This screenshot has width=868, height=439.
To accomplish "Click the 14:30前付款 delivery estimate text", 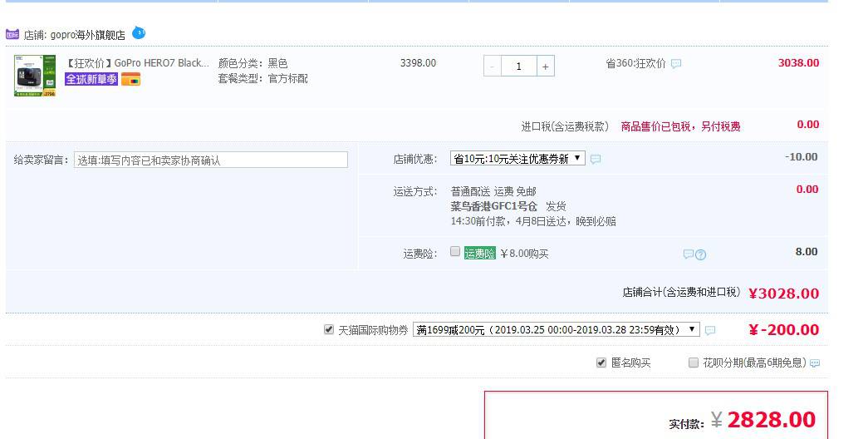I will point(533,221).
